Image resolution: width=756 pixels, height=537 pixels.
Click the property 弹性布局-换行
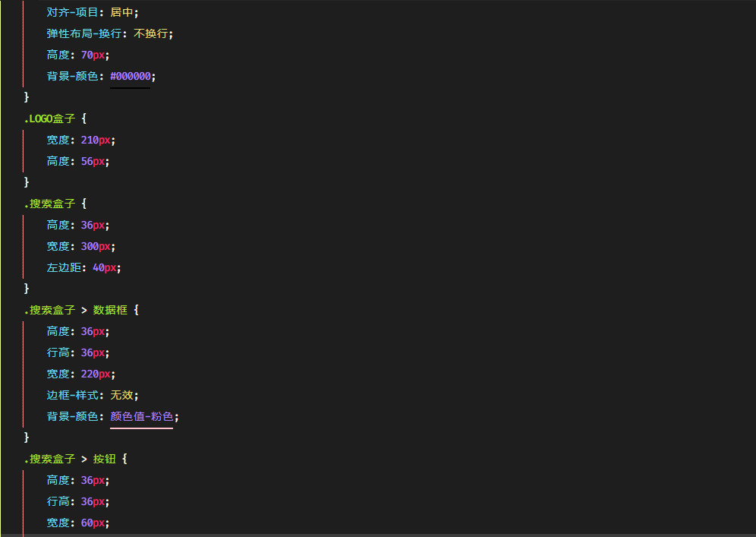tap(84, 33)
